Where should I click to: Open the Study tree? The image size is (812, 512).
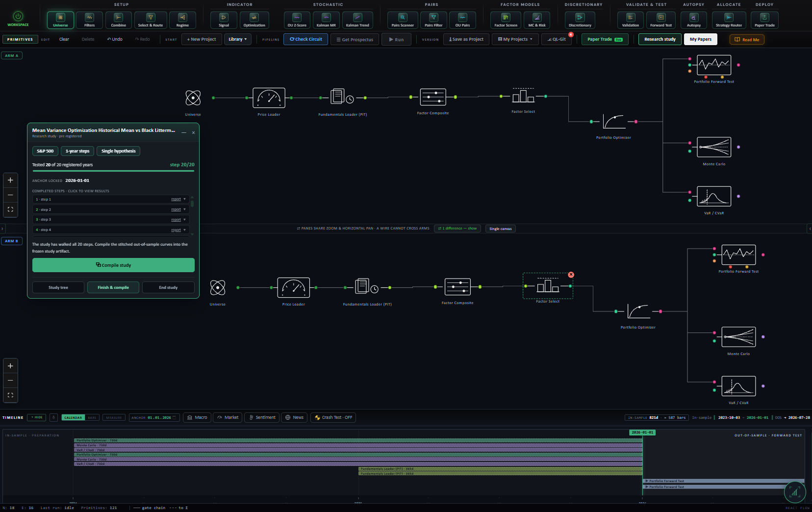click(58, 287)
